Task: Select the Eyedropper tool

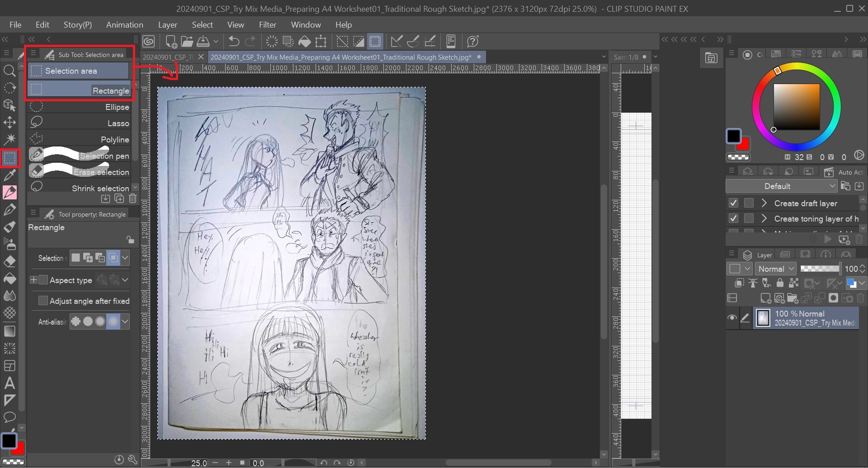Action: (9, 175)
